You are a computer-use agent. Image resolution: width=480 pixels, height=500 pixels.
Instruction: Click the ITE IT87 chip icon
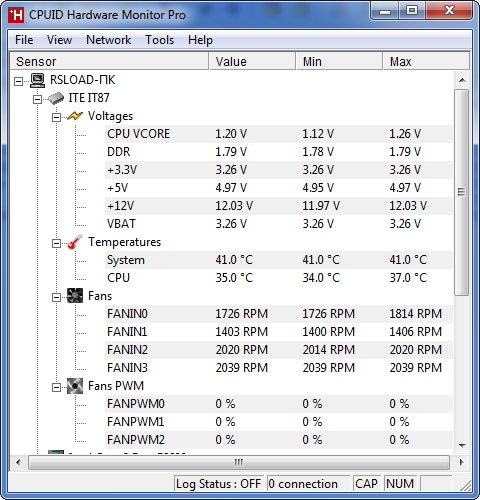[56, 98]
